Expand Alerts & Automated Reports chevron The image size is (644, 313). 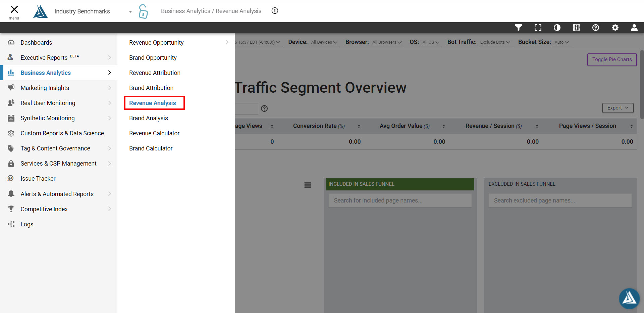click(x=110, y=194)
